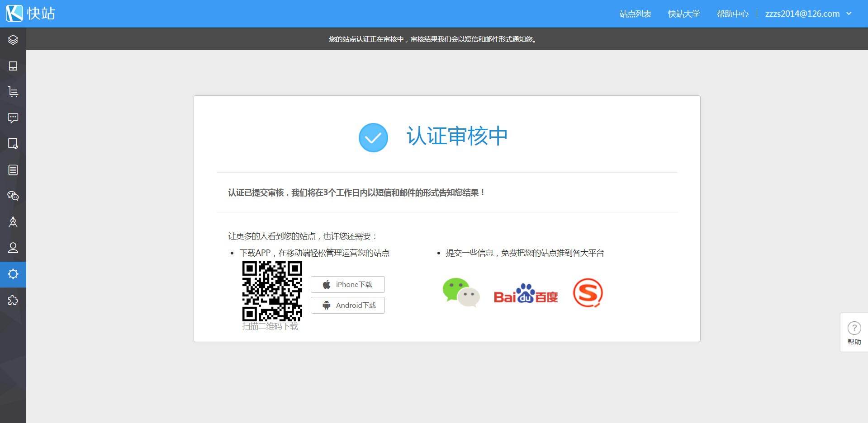
Task: Open the floating 帮助 help widget
Action: coord(854,333)
